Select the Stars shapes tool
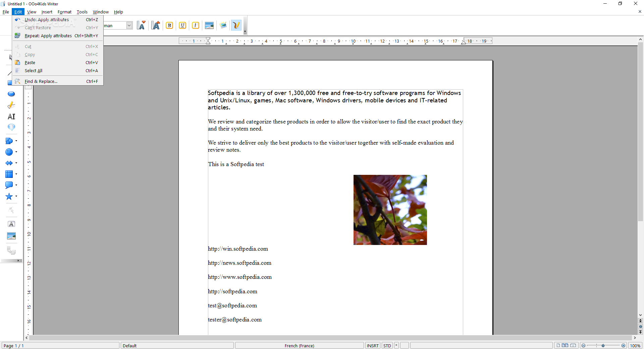Viewport: 644px width, 349px height. 9,196
